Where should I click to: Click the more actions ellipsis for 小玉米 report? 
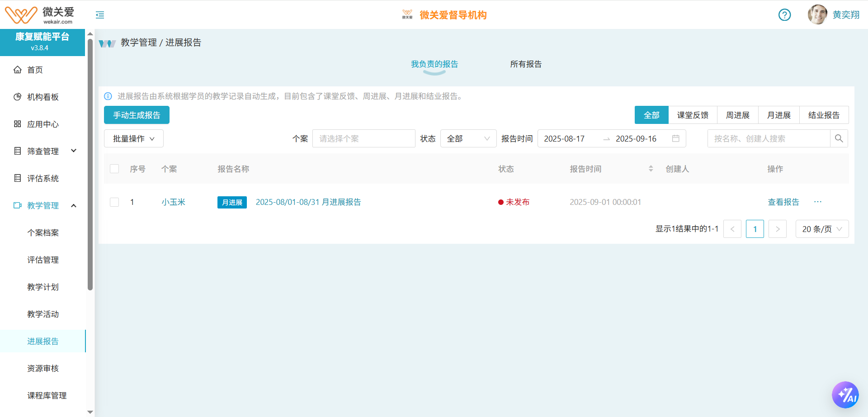[x=817, y=202]
